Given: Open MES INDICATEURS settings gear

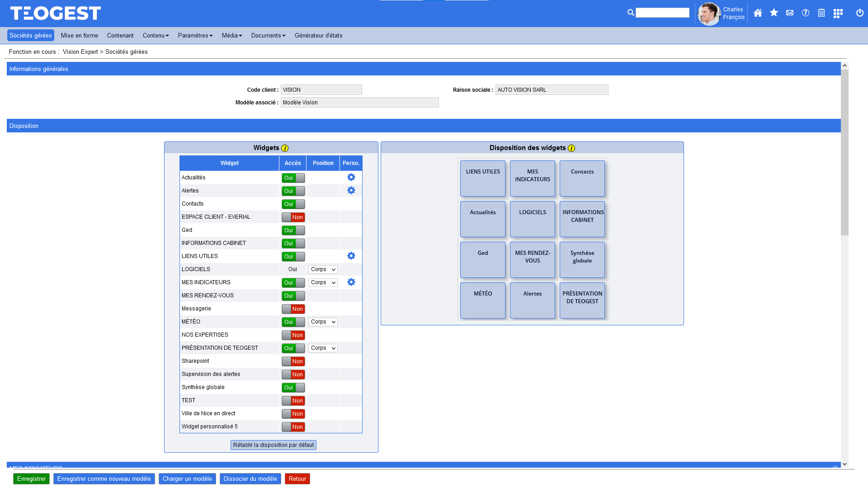Looking at the screenshot, I should coord(351,282).
